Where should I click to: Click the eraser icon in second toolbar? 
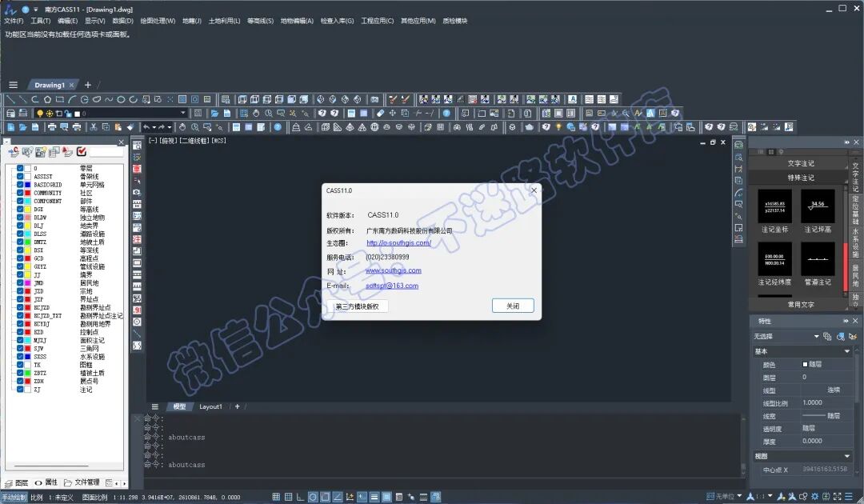point(380,114)
